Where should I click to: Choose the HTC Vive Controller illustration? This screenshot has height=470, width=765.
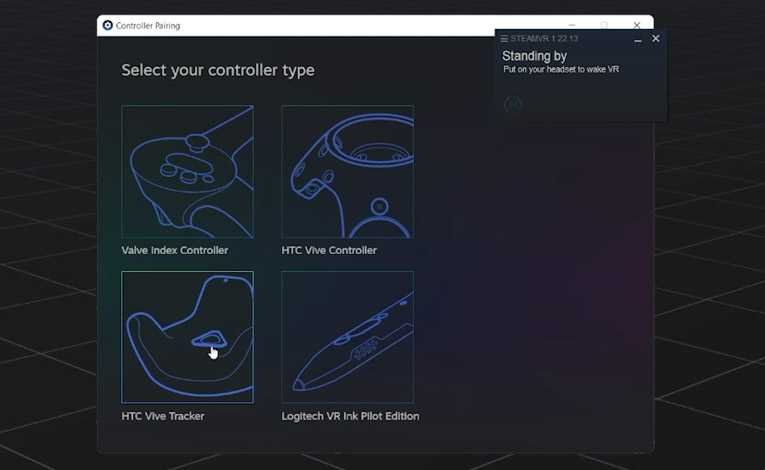pos(347,171)
